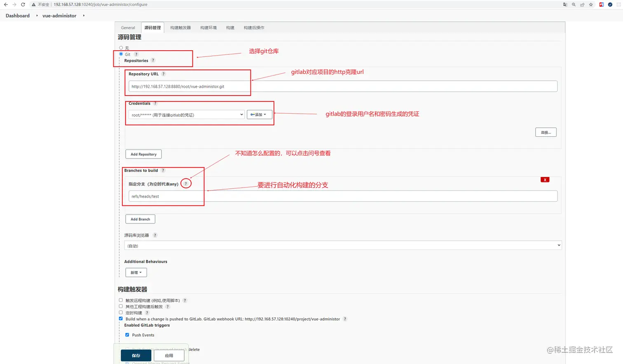Enable 定时构建 checkbox

click(x=121, y=313)
